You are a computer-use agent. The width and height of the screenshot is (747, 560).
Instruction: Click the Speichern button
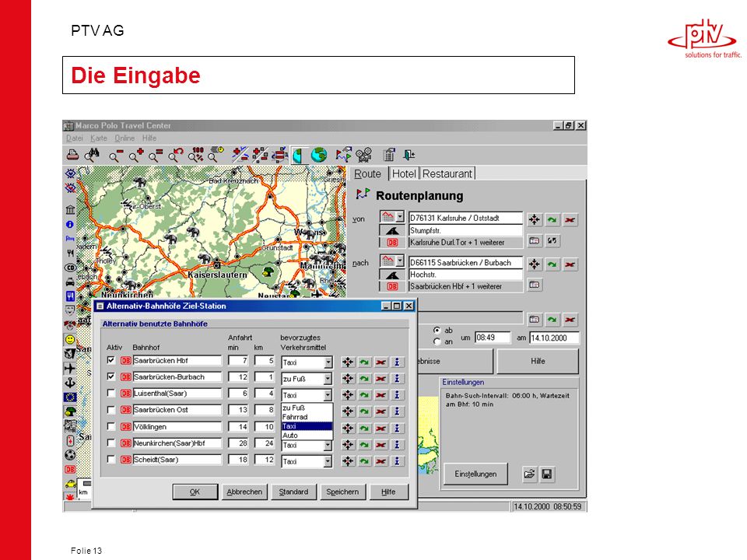(x=342, y=492)
